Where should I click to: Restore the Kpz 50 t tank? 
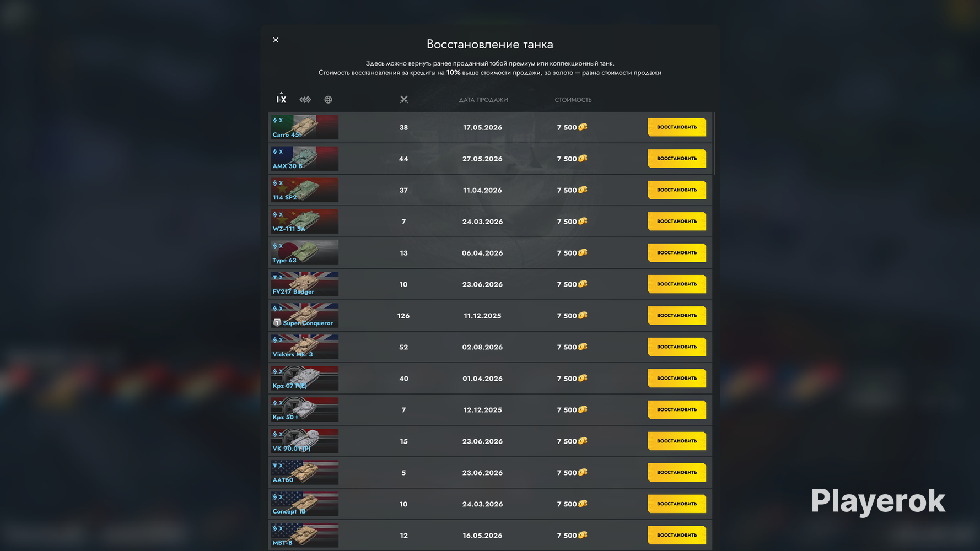point(677,410)
